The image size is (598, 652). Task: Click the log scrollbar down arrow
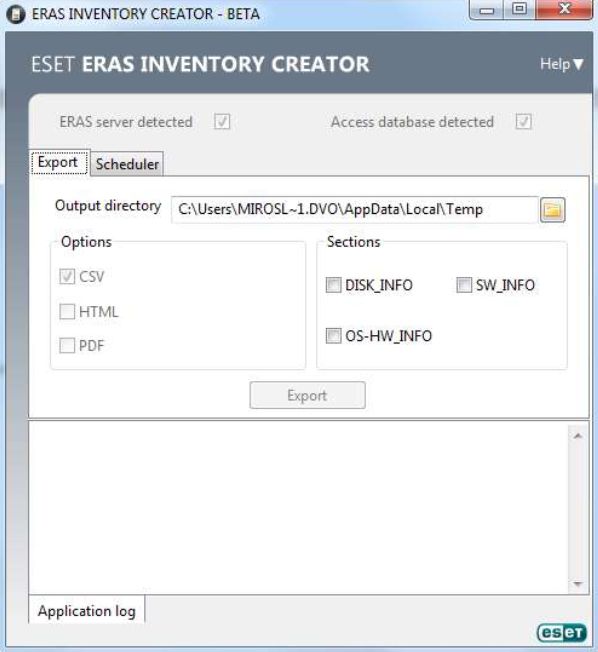click(578, 584)
